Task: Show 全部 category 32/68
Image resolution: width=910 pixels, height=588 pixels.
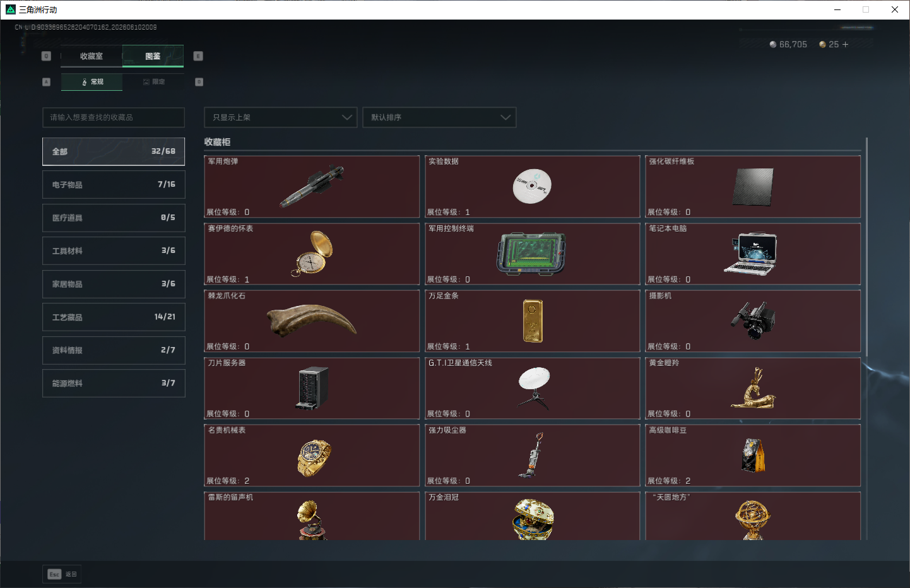Action: (x=114, y=151)
